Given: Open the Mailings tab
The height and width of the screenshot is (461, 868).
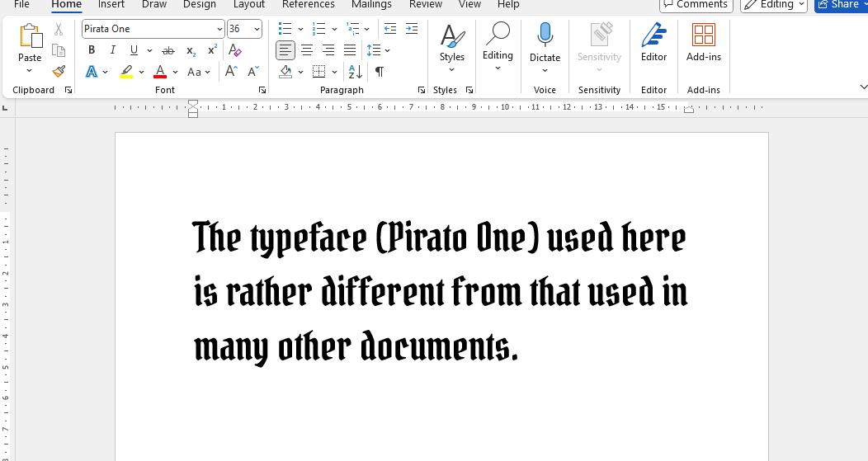Looking at the screenshot, I should pos(371,4).
